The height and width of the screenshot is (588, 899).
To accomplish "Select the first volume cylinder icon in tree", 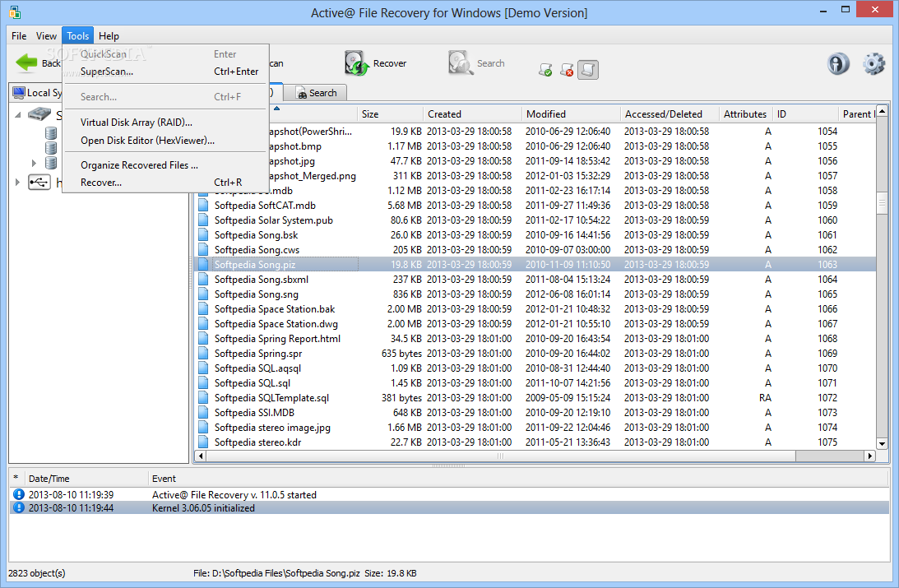I will [51, 133].
